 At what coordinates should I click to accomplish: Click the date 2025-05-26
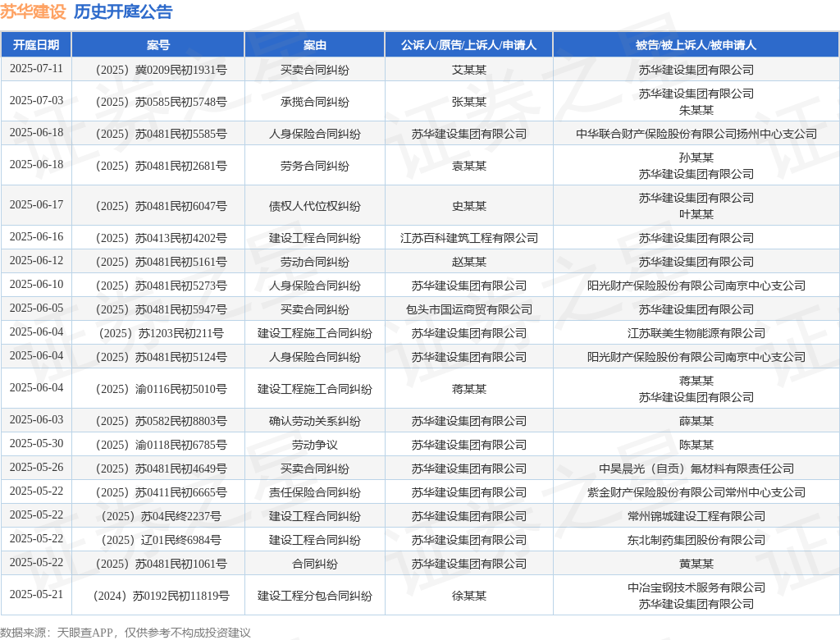pyautogui.click(x=36, y=468)
